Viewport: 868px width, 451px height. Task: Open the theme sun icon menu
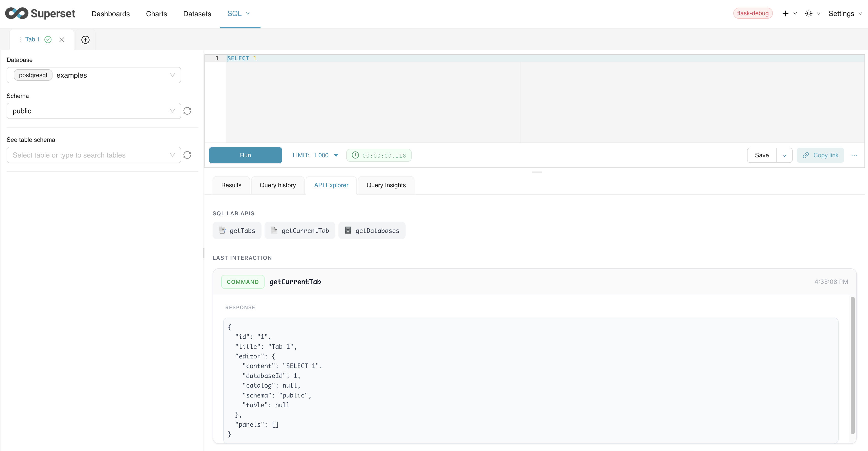[x=809, y=13]
